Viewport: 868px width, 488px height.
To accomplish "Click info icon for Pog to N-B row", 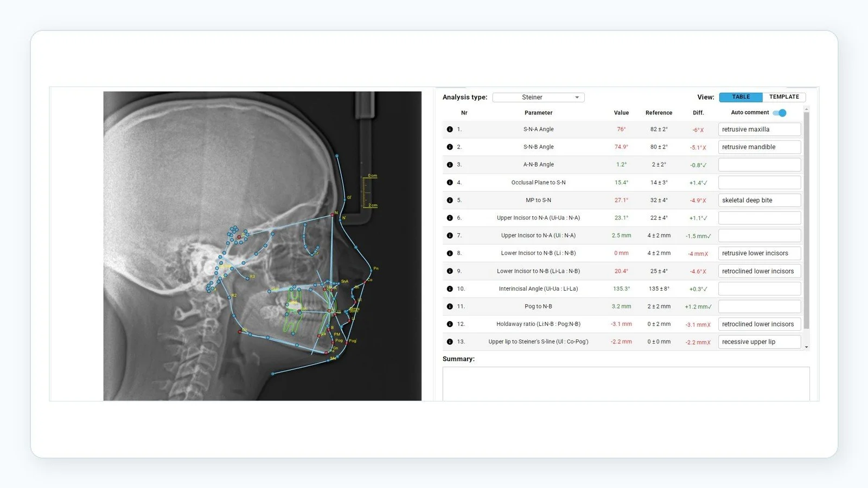I will pos(450,306).
